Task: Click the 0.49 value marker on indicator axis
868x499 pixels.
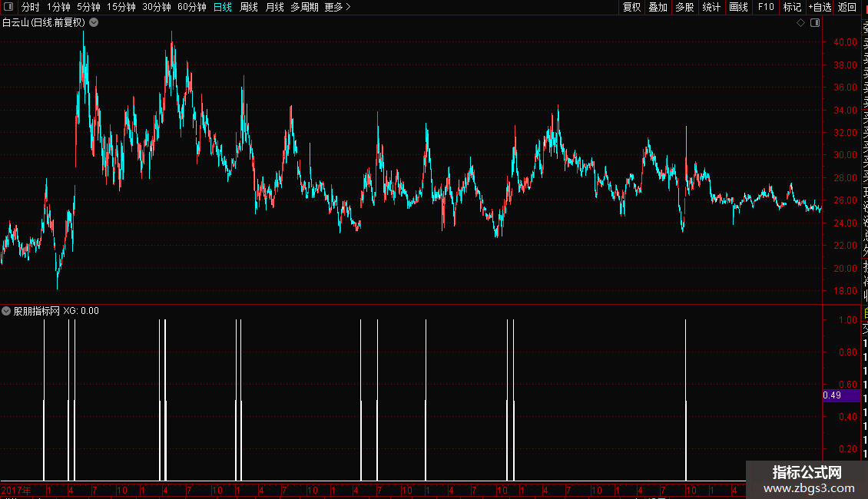Action: [841, 395]
